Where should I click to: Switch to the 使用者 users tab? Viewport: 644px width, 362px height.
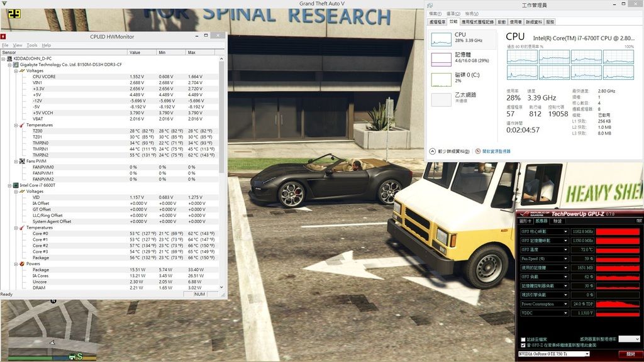coord(516,22)
